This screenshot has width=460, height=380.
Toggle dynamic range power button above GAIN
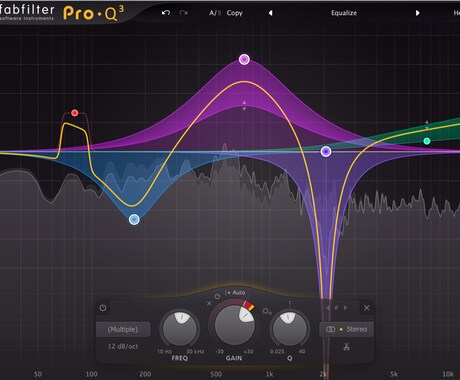[x=217, y=296]
